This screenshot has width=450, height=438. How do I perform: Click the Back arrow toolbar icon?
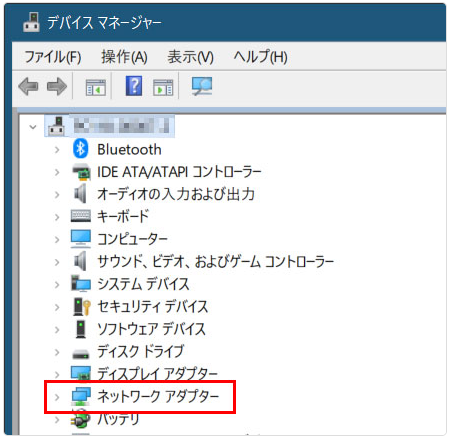(x=28, y=87)
